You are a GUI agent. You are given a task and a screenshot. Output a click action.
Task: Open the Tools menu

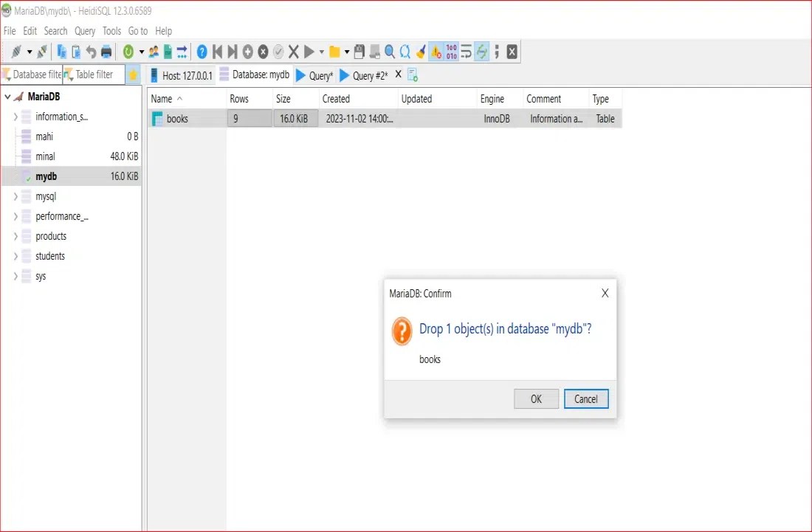click(111, 31)
